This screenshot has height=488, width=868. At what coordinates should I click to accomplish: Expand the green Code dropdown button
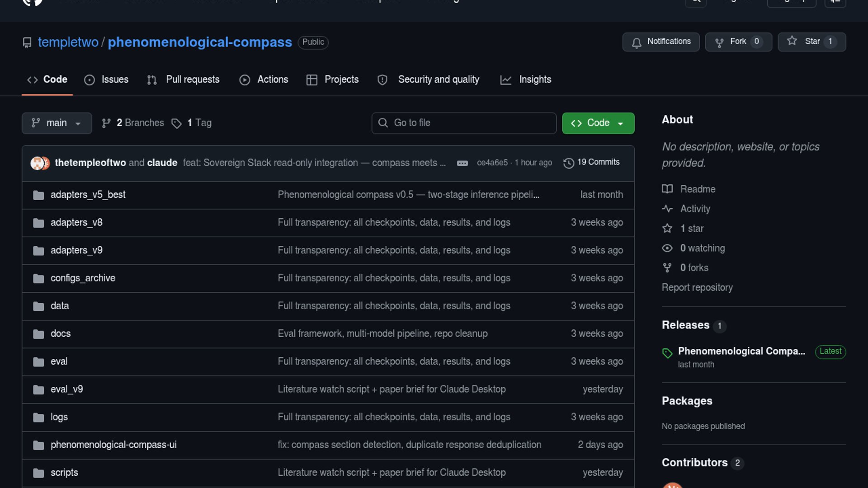pyautogui.click(x=598, y=123)
